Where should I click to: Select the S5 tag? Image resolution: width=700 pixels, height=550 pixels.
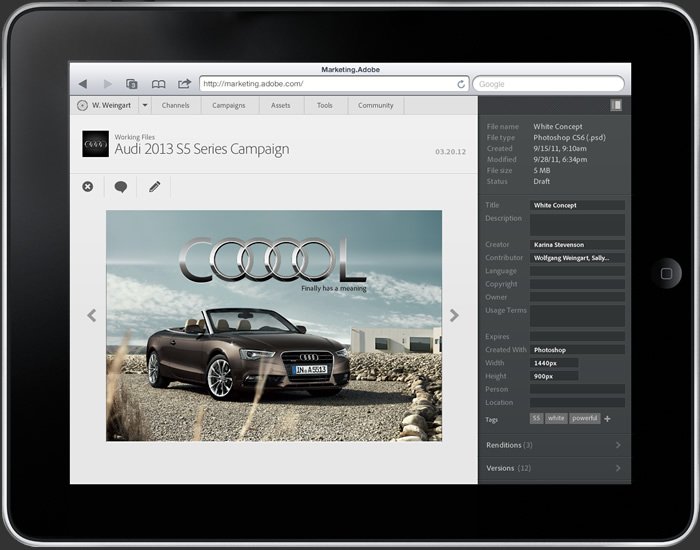536,418
